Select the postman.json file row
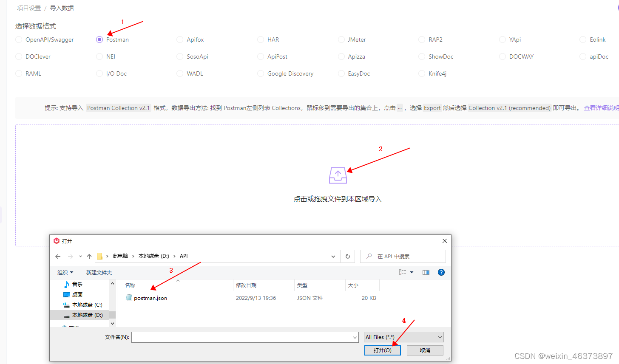This screenshot has height=364, width=619. pos(251,298)
